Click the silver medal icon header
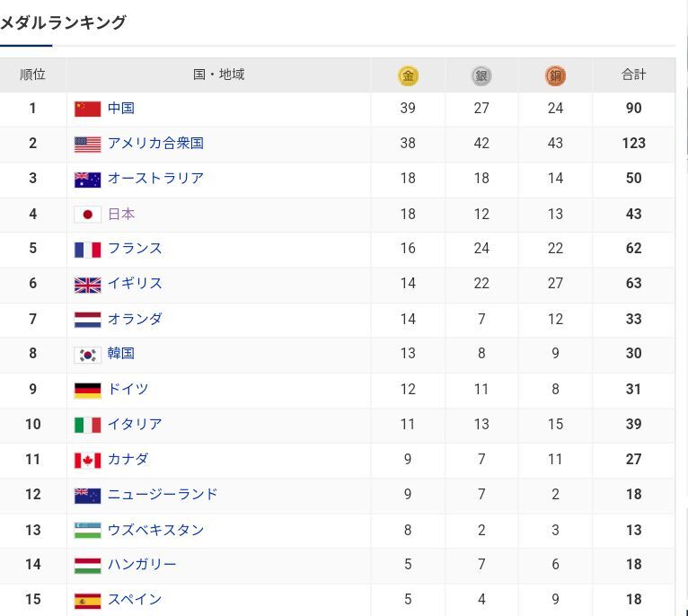Viewport: 688px width, 616px height. (x=481, y=75)
